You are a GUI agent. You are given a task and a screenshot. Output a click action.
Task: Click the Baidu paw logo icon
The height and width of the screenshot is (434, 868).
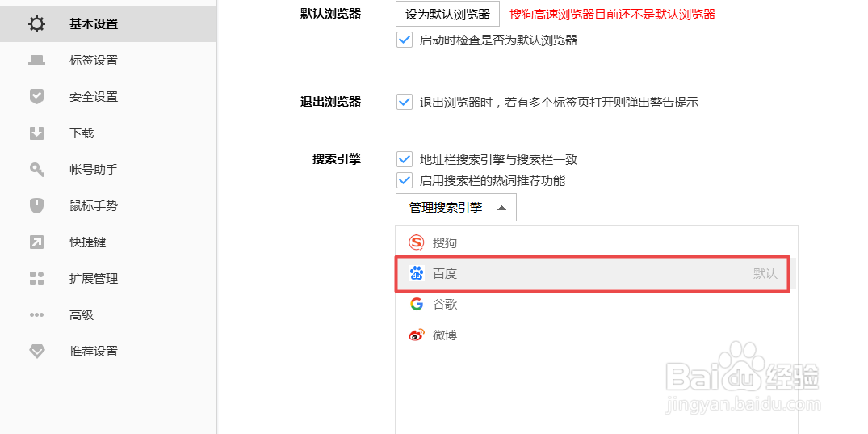click(x=417, y=273)
